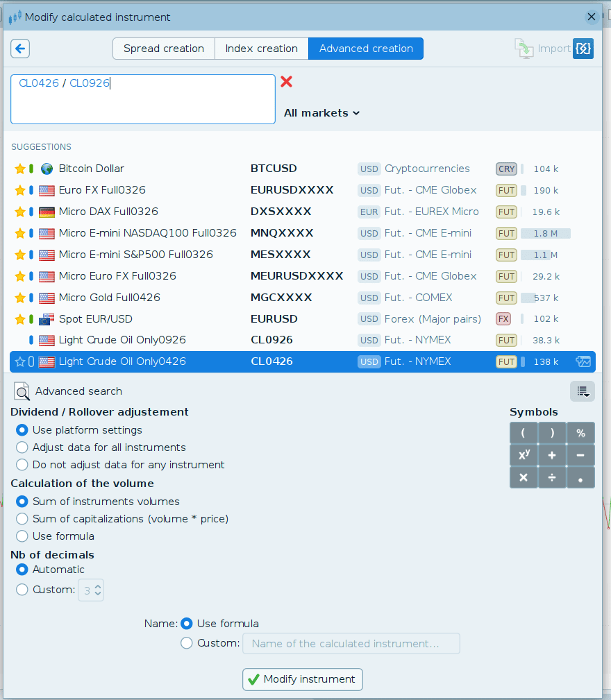Click the blue brackets icon beside Import
Screen dimensions: 611x700
pyautogui.click(x=583, y=49)
